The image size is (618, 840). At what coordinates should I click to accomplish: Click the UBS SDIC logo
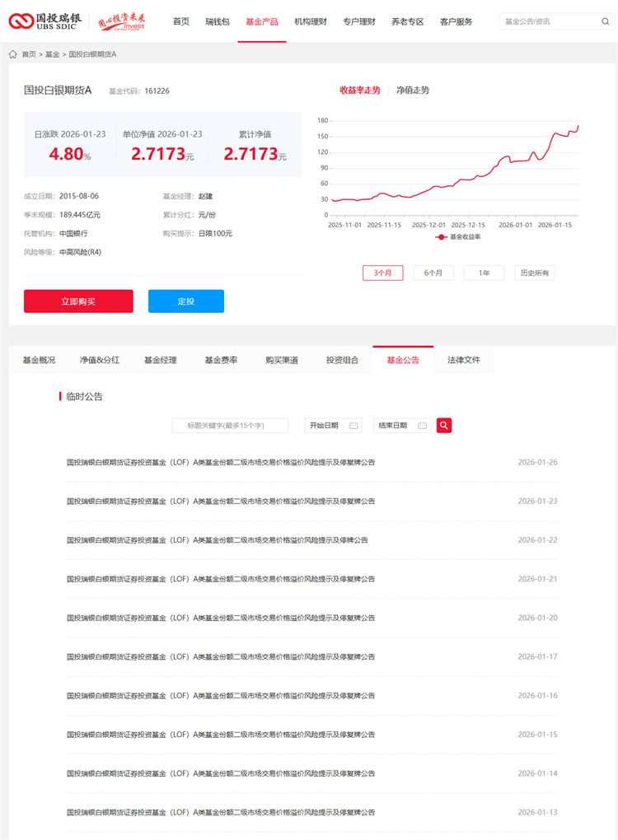click(x=45, y=21)
